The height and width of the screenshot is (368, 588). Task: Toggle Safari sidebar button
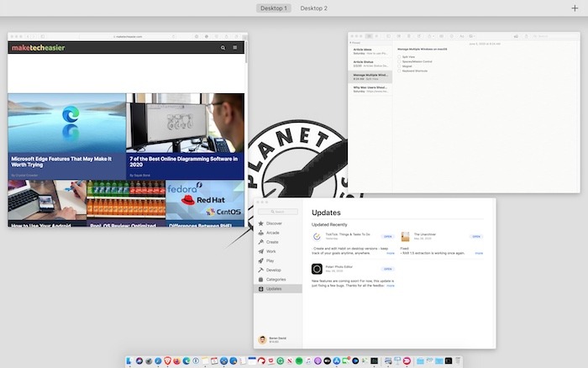[x=43, y=36]
